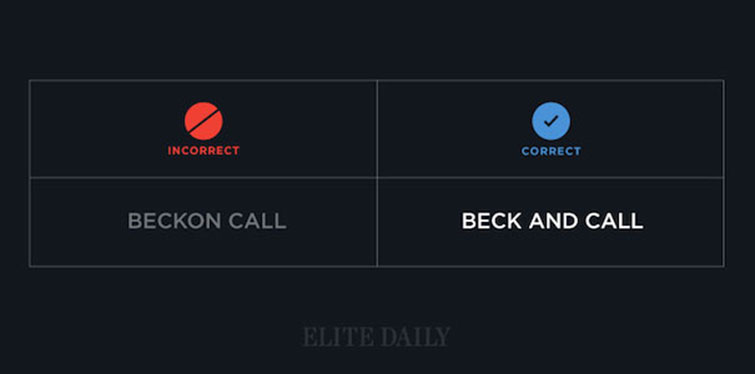This screenshot has height=374, width=755.
Task: Click the blue checkmark circle icon
Action: coord(551,121)
